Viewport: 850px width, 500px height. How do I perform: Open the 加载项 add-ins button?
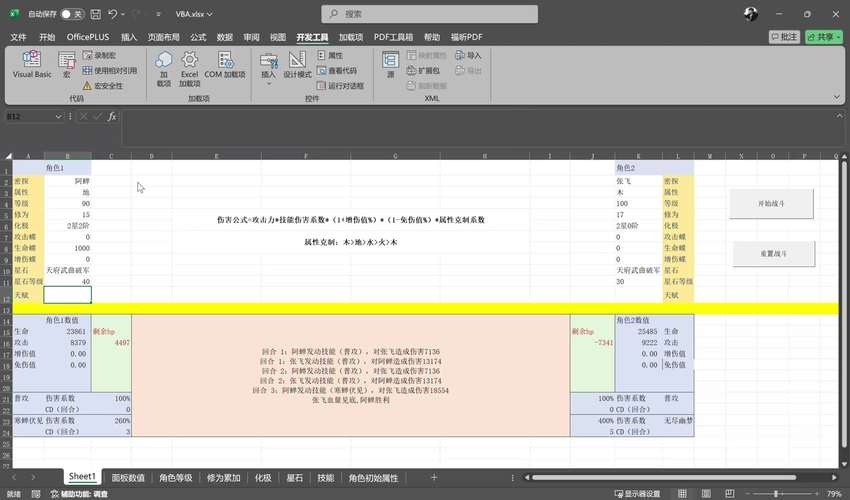tap(164, 69)
